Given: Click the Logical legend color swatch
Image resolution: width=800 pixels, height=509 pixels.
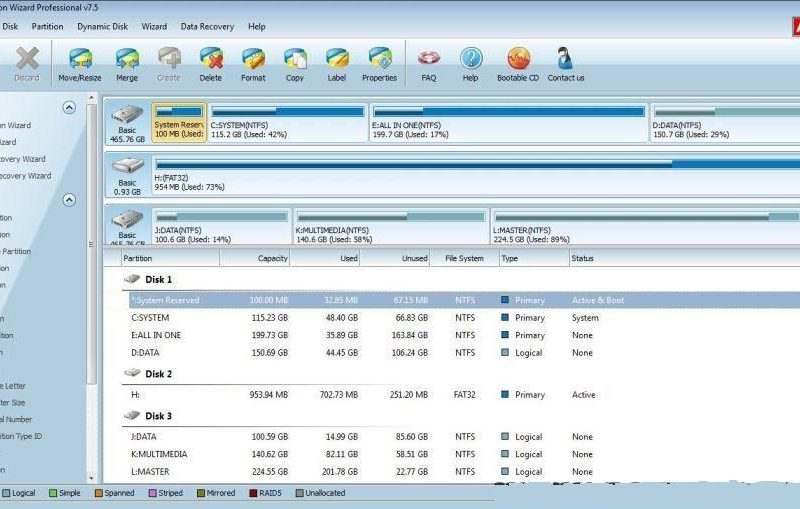Looking at the screenshot, I should (6, 493).
